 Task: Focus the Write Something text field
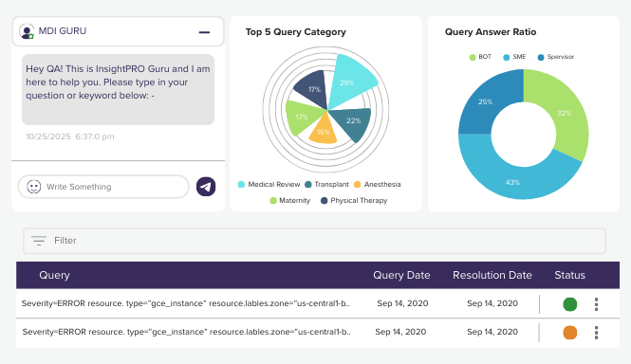coord(103,187)
